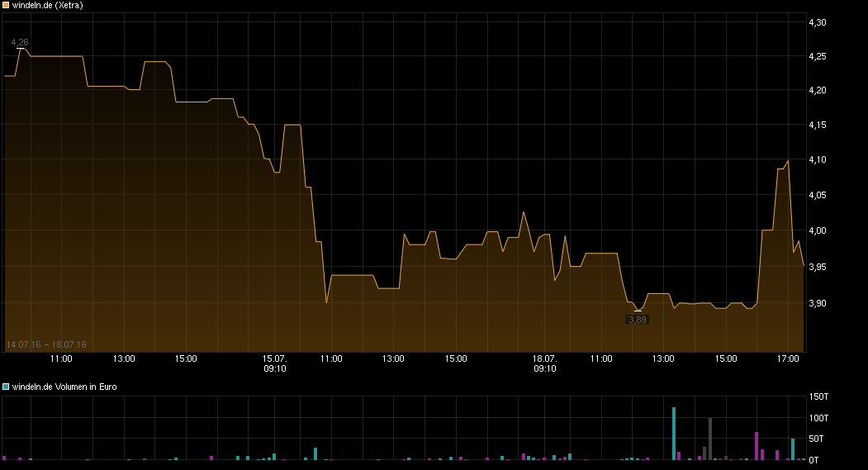Click the 17:00 time axis label
Screen dimensions: 868x470
pyautogui.click(x=789, y=358)
